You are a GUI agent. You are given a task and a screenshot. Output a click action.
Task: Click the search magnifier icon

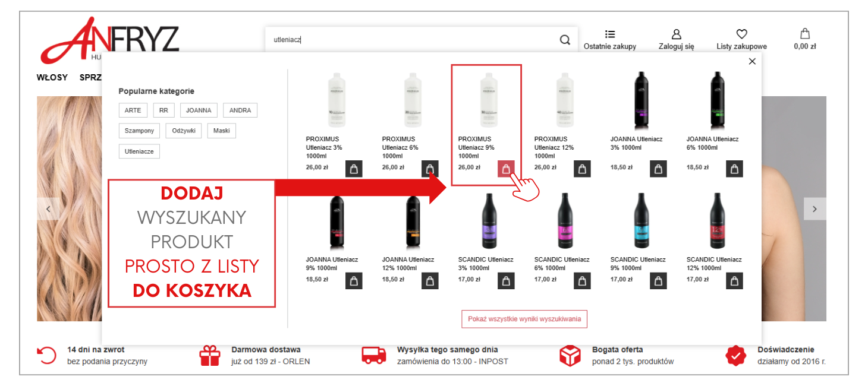(x=565, y=40)
